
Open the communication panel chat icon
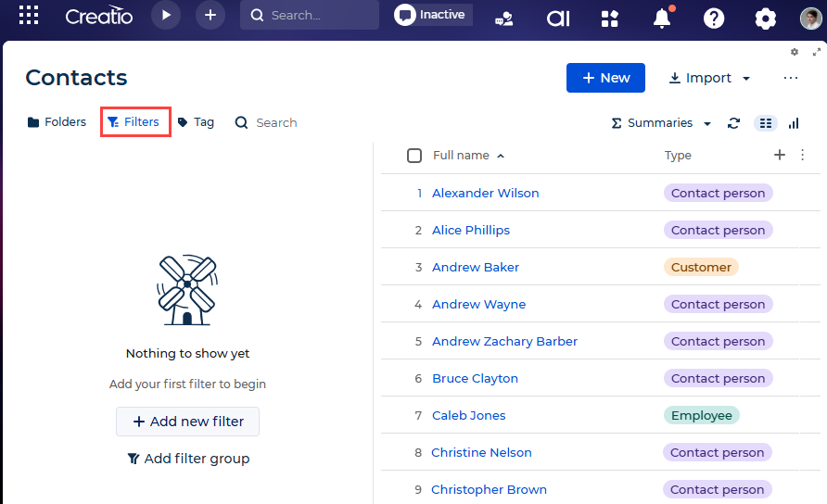tap(504, 19)
